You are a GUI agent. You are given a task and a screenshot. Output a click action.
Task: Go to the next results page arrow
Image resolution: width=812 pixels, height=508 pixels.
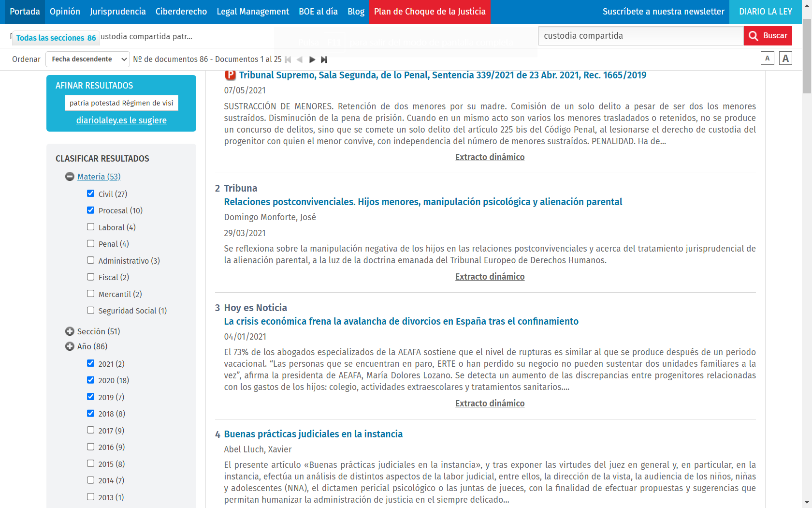[312, 60]
